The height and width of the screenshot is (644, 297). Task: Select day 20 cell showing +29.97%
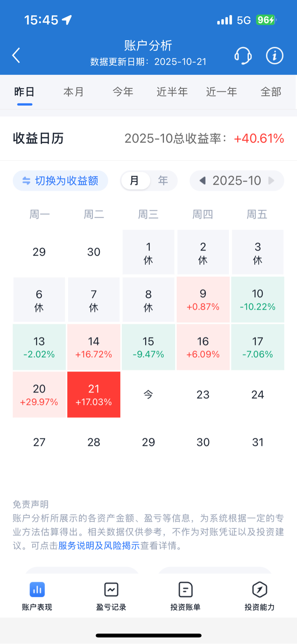pyautogui.click(x=39, y=395)
